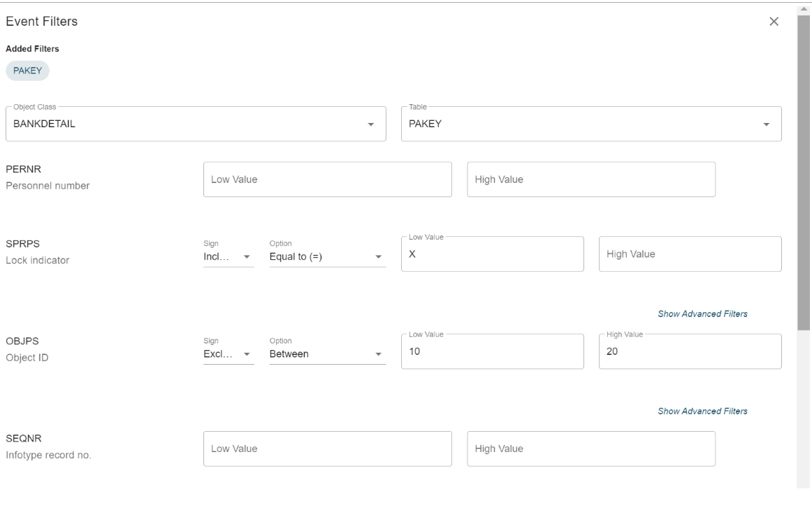
Task: Click the PAKEY added filter chip
Action: click(x=28, y=71)
